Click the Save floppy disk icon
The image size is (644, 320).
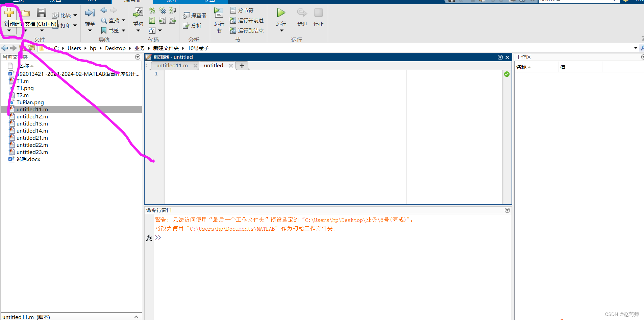click(x=42, y=13)
